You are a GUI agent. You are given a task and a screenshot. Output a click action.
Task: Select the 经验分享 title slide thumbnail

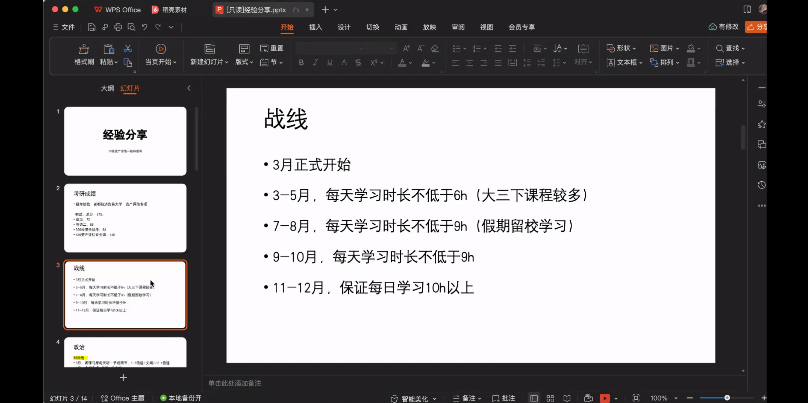pos(125,141)
